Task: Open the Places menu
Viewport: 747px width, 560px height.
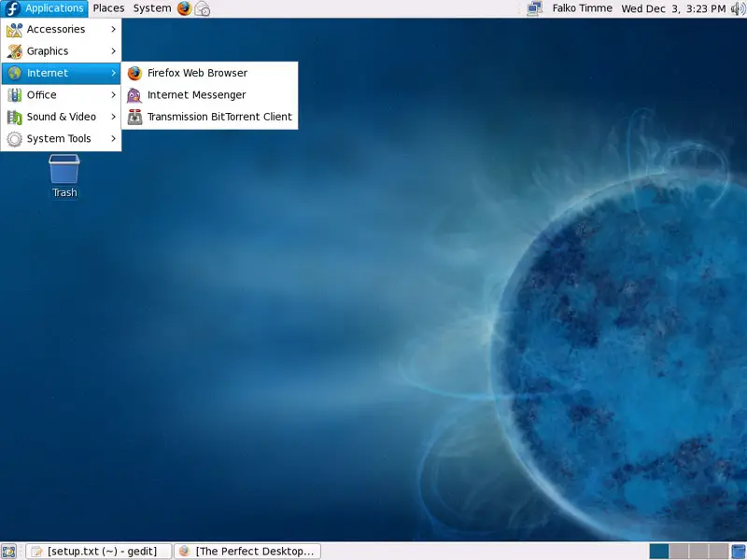Action: (x=108, y=8)
